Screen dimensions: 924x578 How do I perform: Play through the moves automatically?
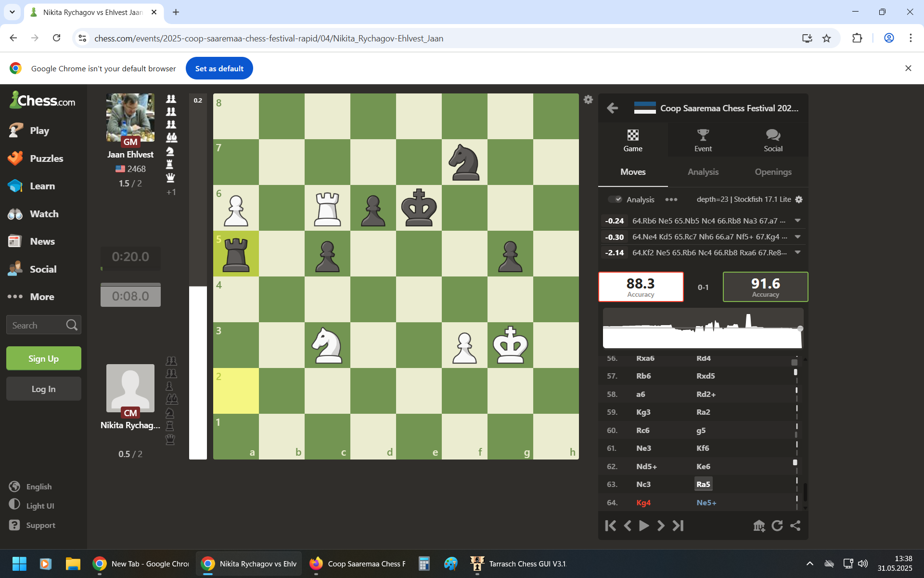point(644,525)
